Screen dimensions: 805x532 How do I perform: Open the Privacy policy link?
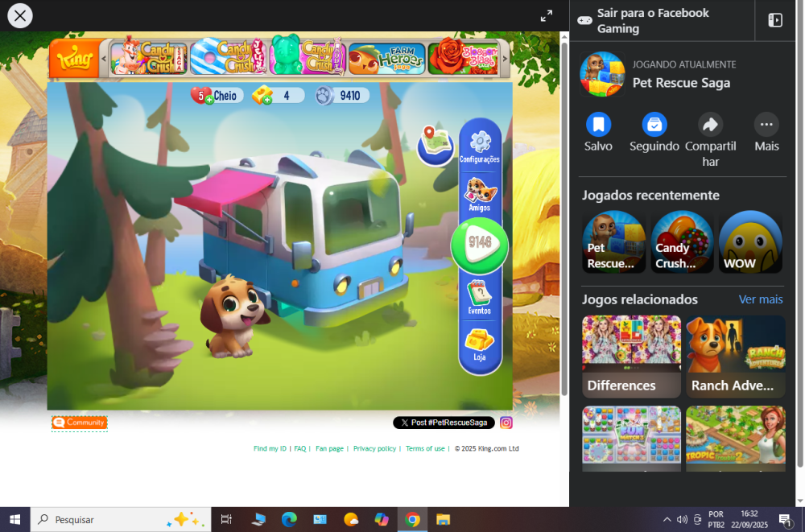pos(374,448)
